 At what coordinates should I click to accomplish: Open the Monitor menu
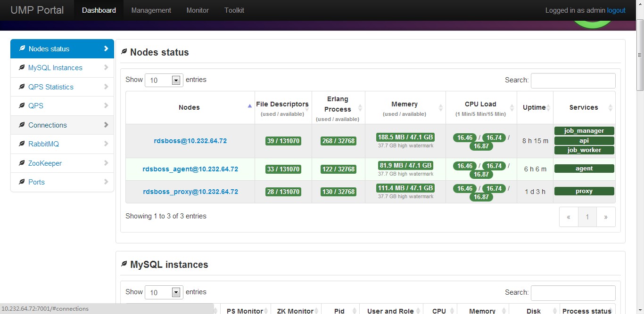(198, 10)
